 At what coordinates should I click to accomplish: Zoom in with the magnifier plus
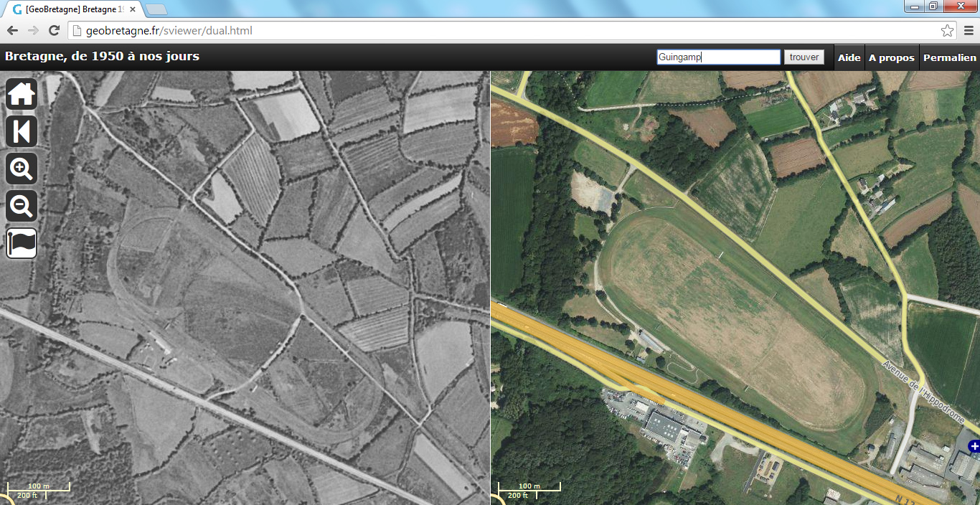pos(22,169)
